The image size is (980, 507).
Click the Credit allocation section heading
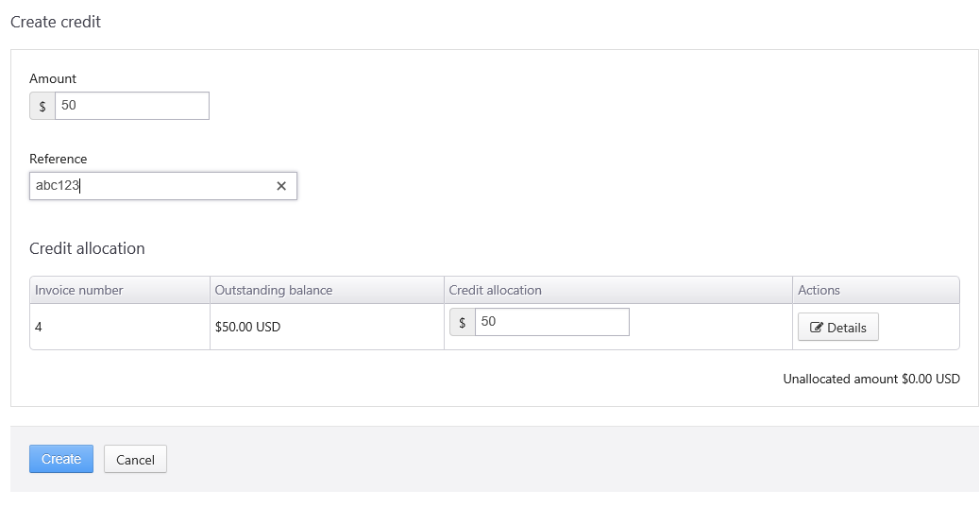click(x=87, y=248)
